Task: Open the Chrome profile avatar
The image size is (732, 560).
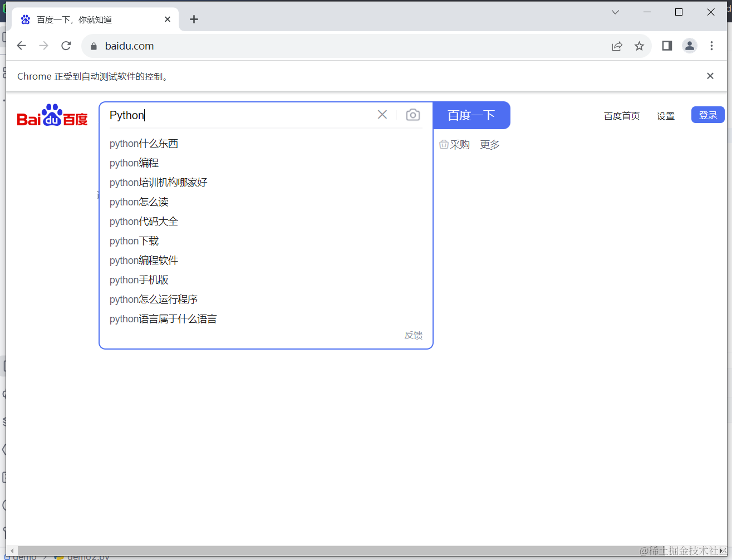Action: pyautogui.click(x=690, y=46)
